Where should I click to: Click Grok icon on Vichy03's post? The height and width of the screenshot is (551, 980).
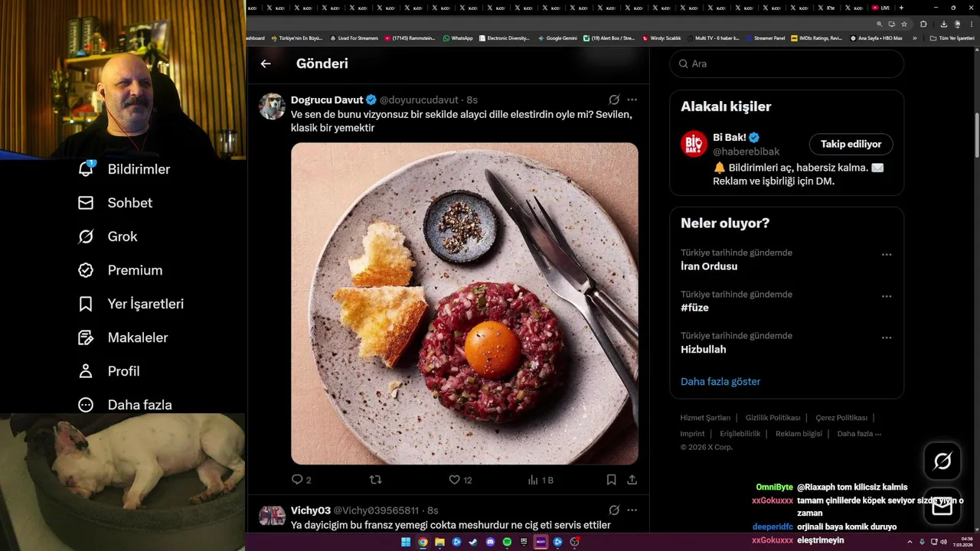(x=614, y=510)
